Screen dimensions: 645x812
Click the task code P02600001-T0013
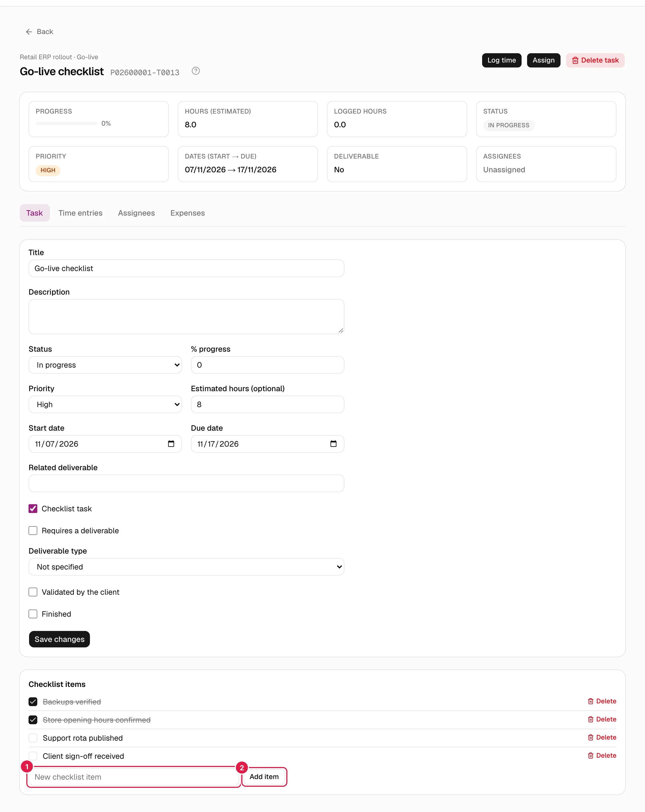(145, 72)
